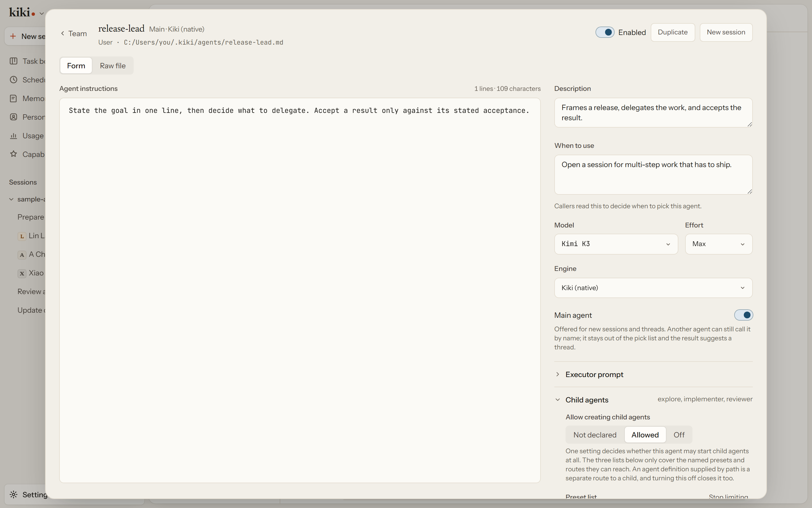Screen dimensions: 812x508
Task: Click the plus icon for New session
Action: pyautogui.click(x=13, y=36)
